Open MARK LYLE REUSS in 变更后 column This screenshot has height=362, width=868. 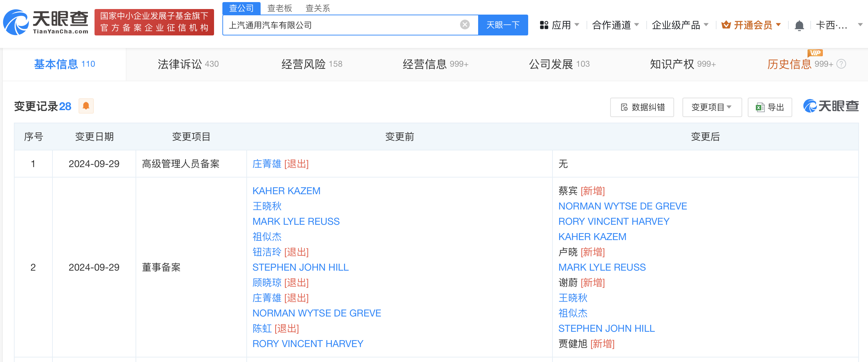(602, 267)
